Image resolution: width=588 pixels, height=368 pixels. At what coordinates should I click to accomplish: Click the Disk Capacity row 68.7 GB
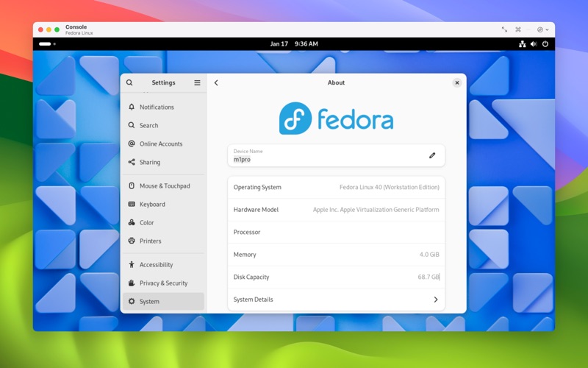(x=337, y=277)
